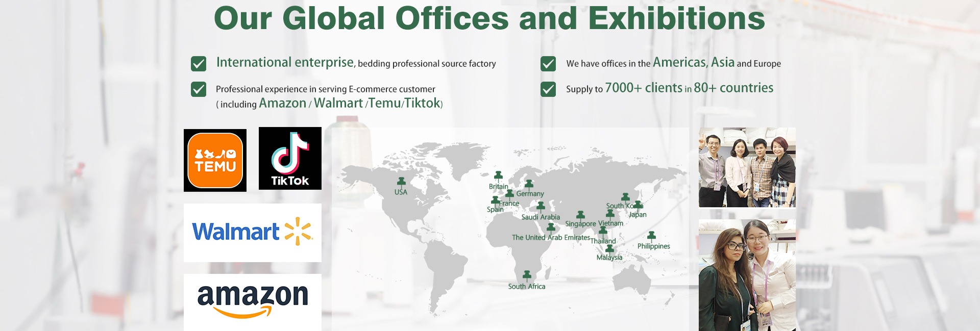Click the Saudi Arabia label on the map

click(541, 217)
